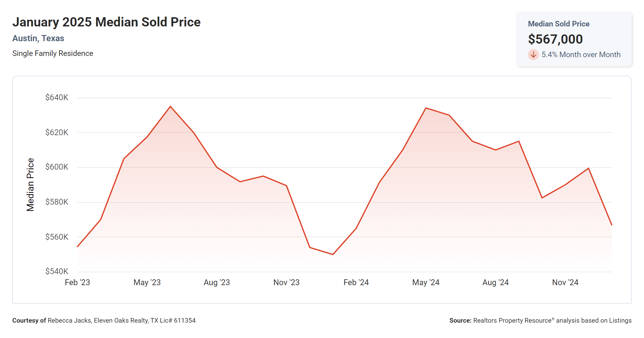The width and height of the screenshot is (644, 338).
Task: Click the $600K y-axis label
Action: tap(57, 167)
